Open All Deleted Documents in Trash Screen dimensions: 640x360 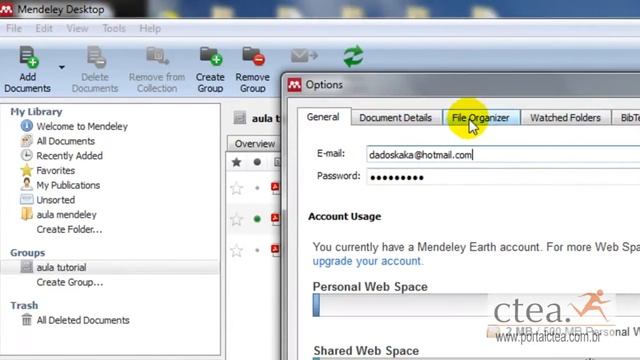point(83,320)
